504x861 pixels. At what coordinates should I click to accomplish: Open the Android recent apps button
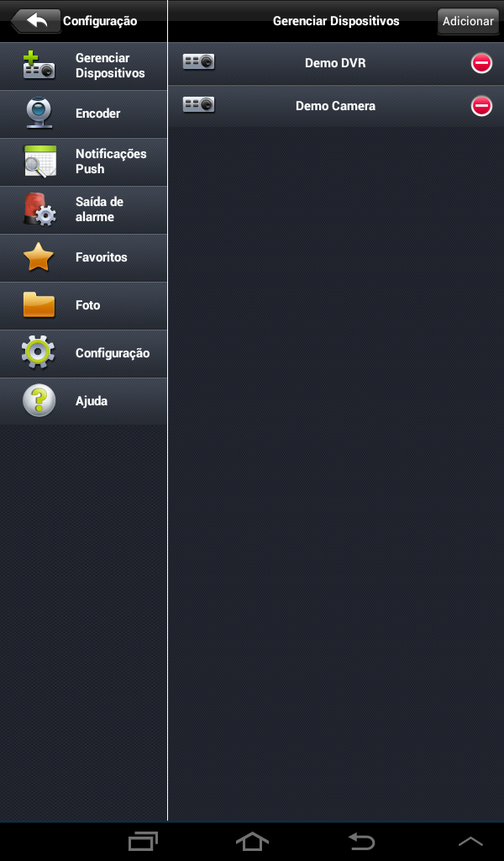point(143,841)
